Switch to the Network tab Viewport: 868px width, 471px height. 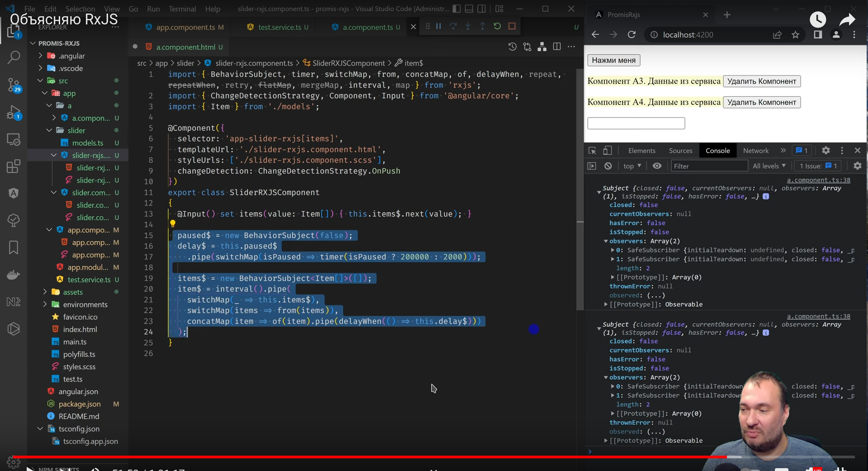[755, 151]
